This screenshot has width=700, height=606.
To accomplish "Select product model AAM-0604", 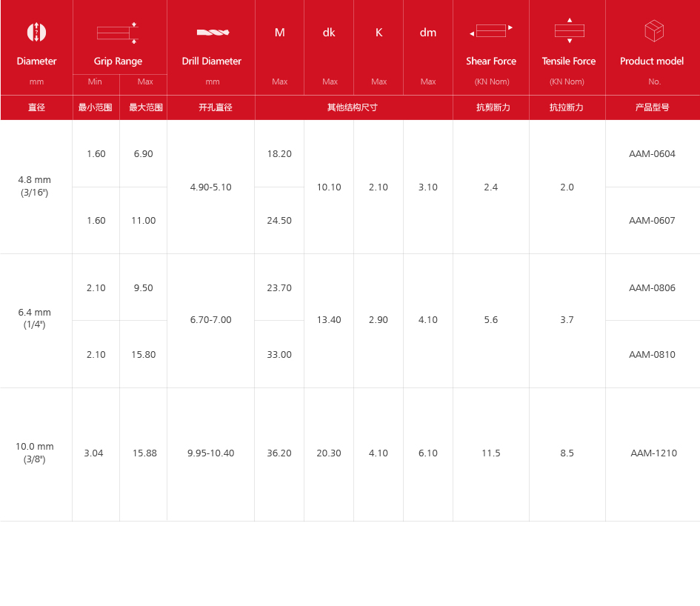I will pos(652,154).
